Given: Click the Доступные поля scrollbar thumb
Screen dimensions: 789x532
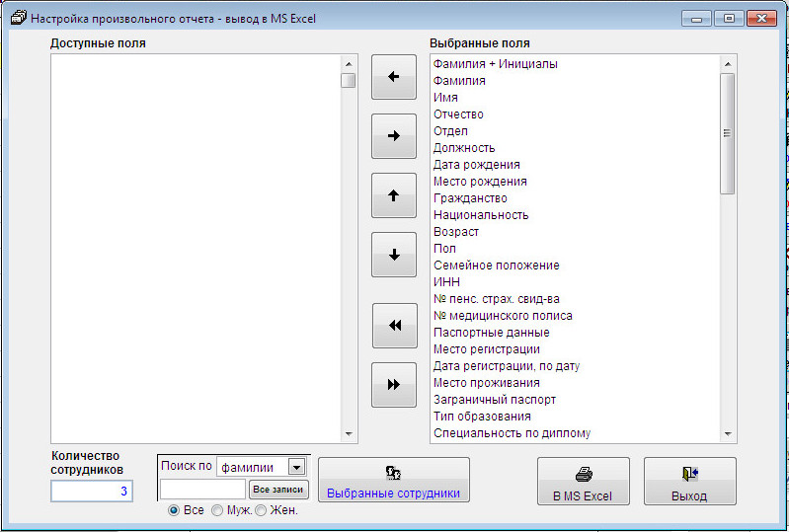Looking at the screenshot, I should pos(349,81).
